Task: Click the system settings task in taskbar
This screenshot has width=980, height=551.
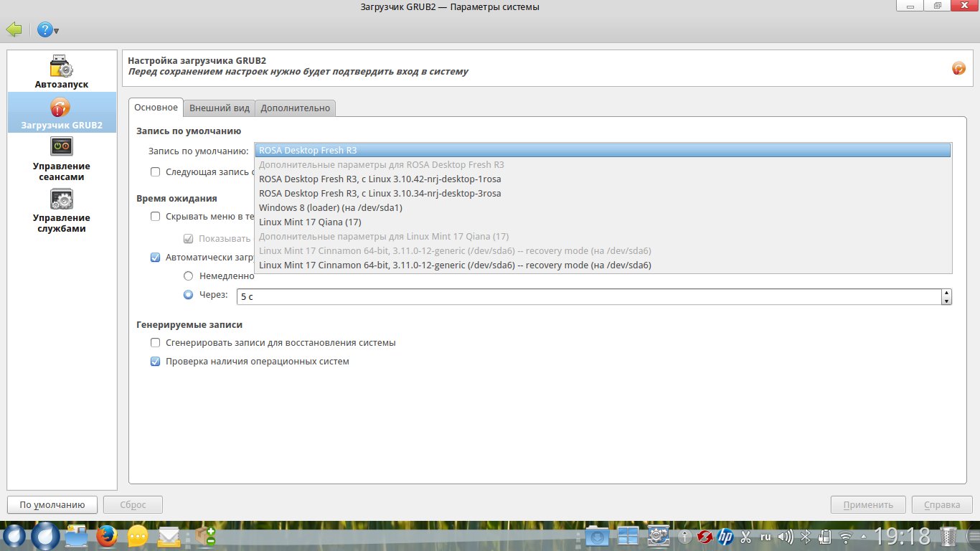Action: click(659, 537)
